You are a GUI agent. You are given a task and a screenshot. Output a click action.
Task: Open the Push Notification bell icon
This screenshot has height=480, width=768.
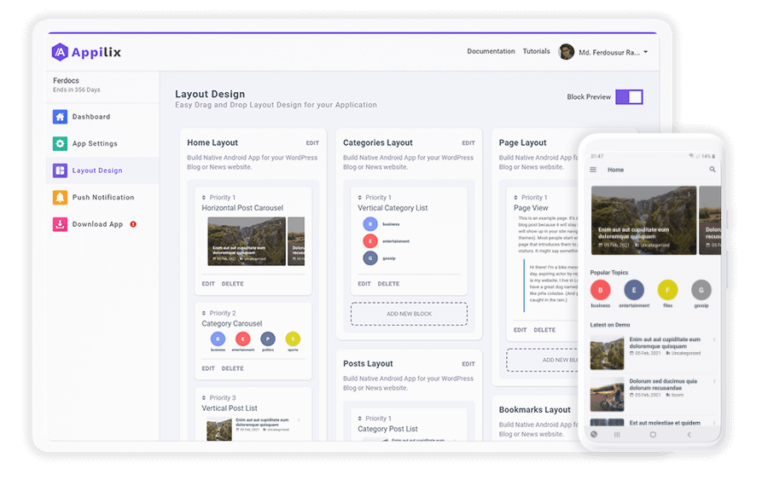60,198
